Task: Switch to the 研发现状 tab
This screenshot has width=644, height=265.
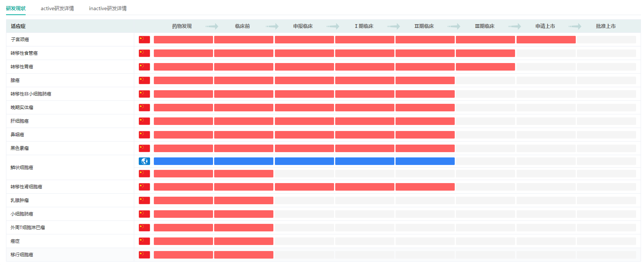Action: click(16, 8)
